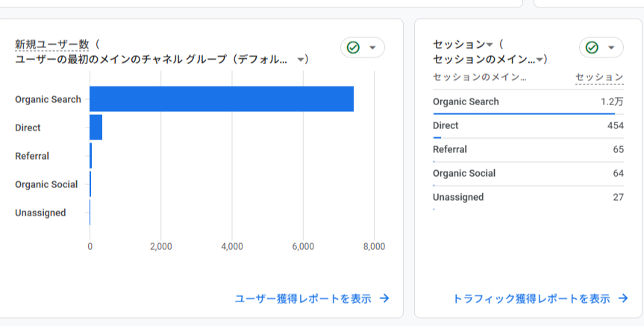This screenshot has width=644, height=326.
Task: Open caret next to check icon in セッション card
Action: click(x=611, y=48)
